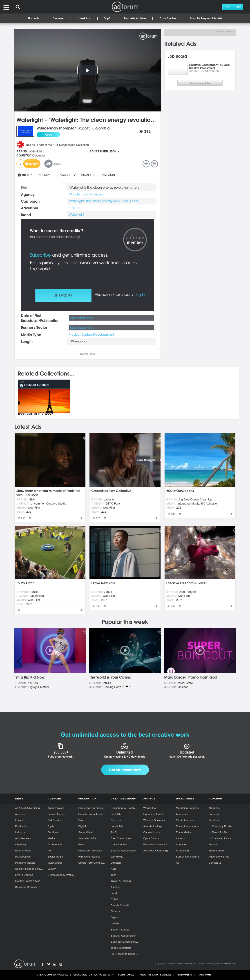This screenshot has height=980, width=250.
Task: Click the SUBSCRIBE button
Action: pyautogui.click(x=63, y=296)
